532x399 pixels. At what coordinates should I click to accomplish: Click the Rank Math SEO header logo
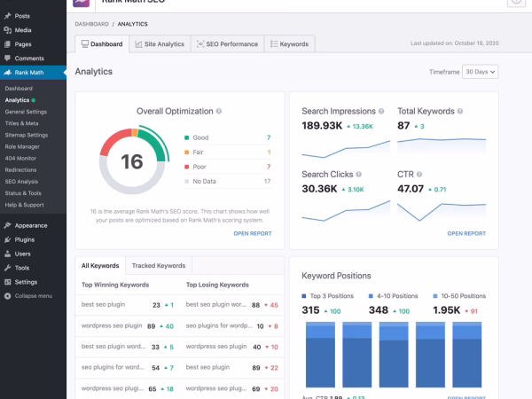(82, 3)
